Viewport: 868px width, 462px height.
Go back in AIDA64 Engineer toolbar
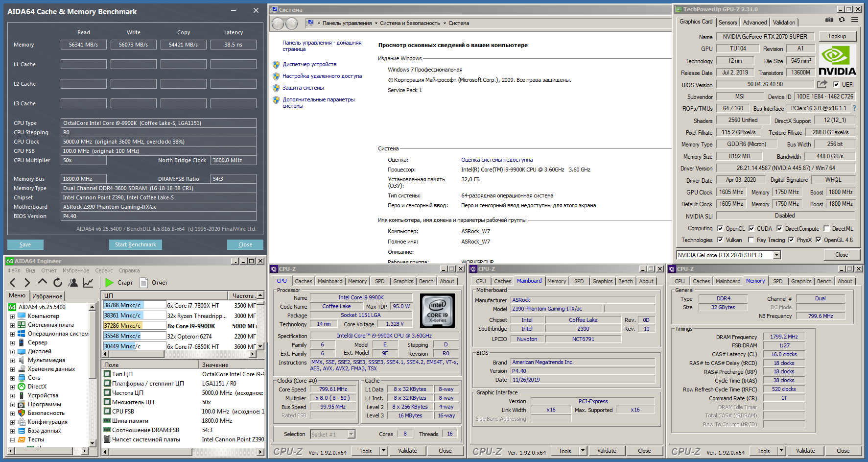pos(13,283)
